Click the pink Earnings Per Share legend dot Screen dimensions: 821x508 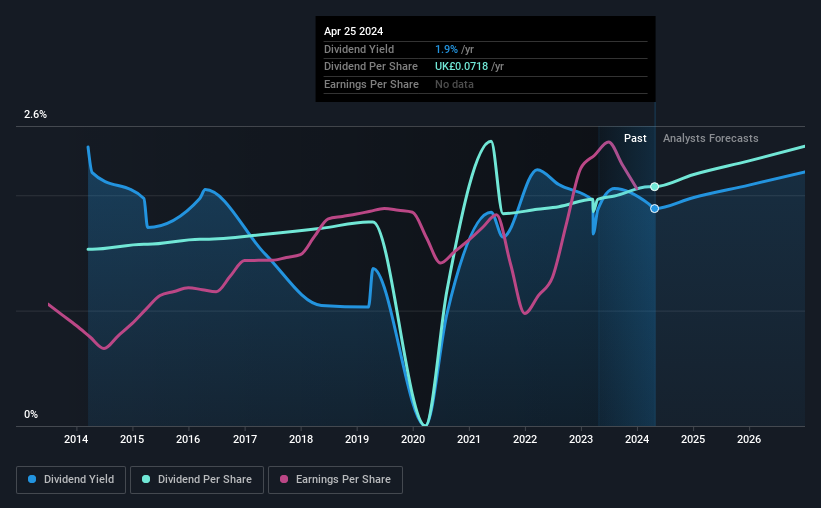click(x=284, y=479)
